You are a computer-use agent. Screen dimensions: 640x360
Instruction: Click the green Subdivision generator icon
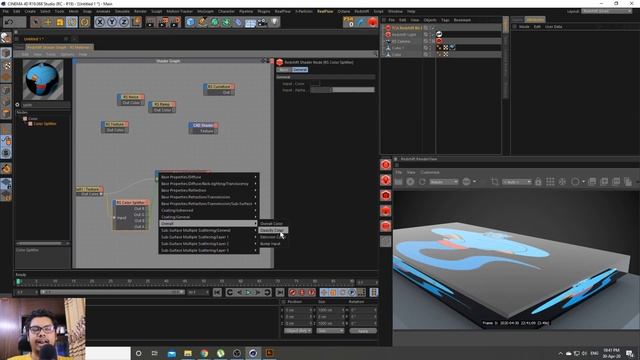[214, 22]
